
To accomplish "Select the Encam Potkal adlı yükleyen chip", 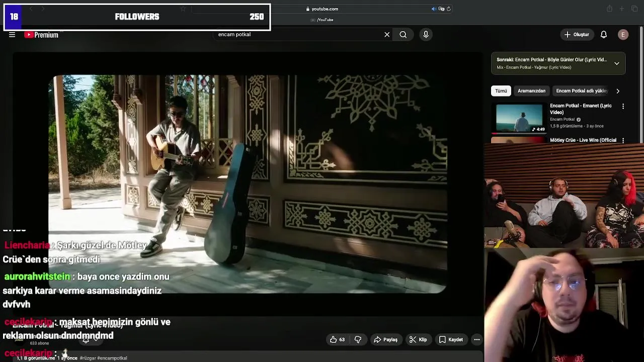I will (x=582, y=91).
